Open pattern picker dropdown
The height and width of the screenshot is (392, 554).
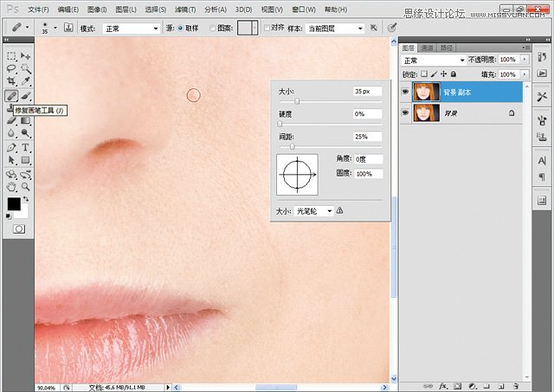pos(255,28)
